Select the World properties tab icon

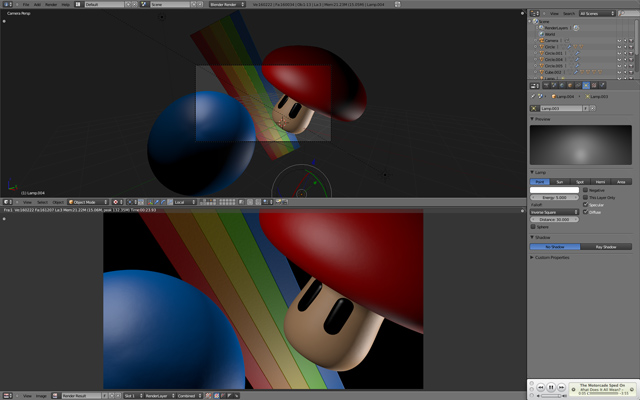561,86
